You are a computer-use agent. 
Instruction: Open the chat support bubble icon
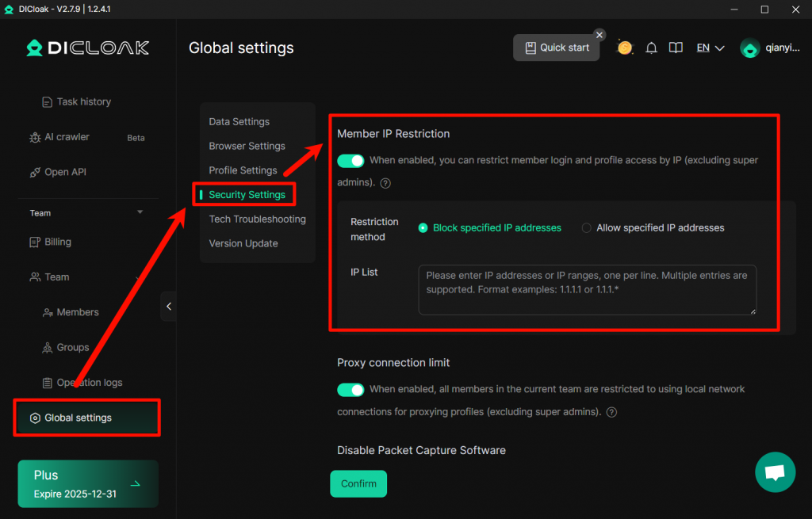click(775, 472)
